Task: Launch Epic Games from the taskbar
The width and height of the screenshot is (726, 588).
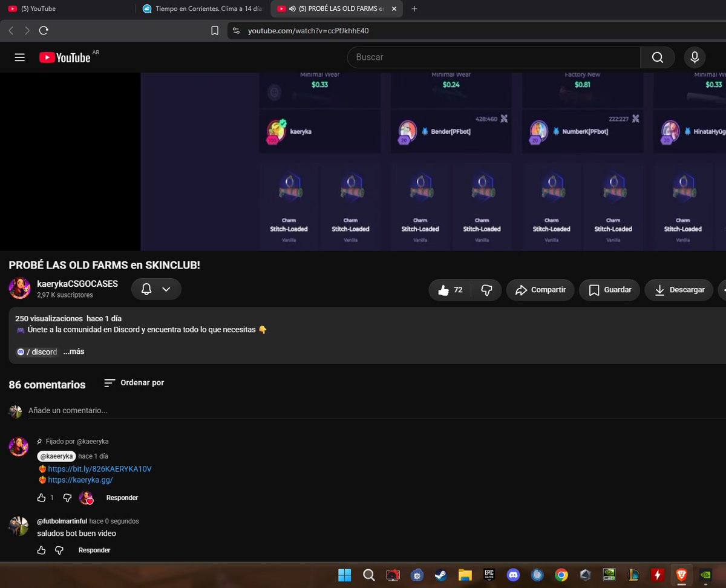Action: [x=489, y=575]
